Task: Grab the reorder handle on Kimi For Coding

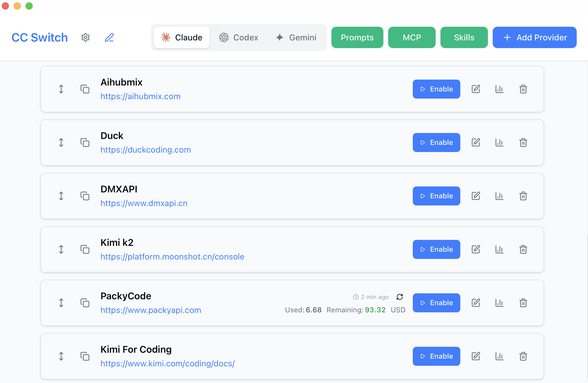Action: click(61, 356)
